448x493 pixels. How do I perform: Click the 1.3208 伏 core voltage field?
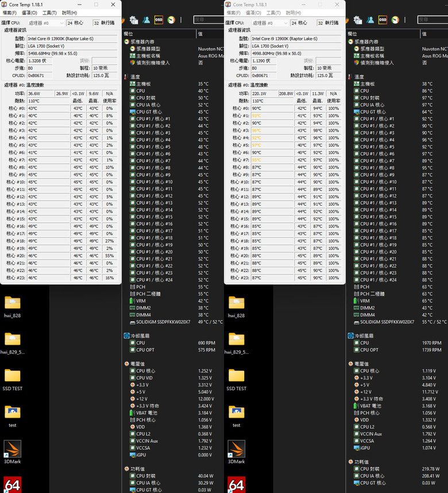(x=40, y=61)
